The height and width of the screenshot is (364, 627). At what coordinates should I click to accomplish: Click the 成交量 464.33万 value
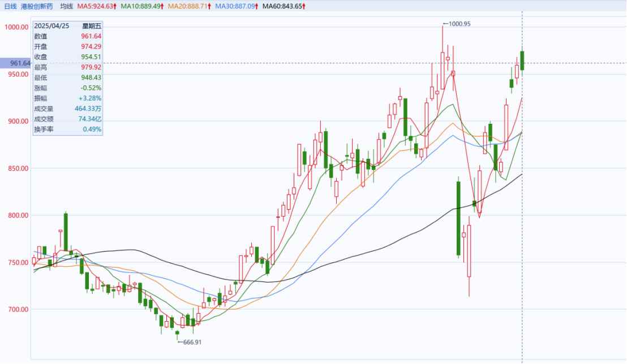pos(88,109)
